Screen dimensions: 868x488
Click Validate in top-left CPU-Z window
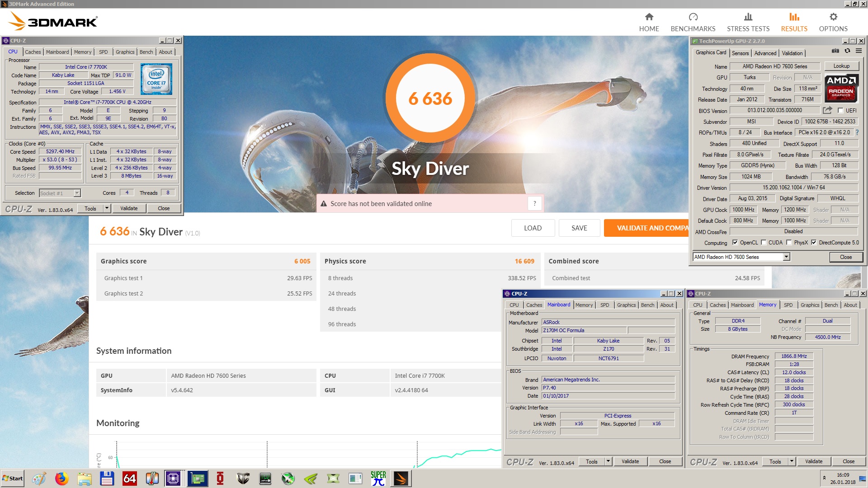point(129,208)
